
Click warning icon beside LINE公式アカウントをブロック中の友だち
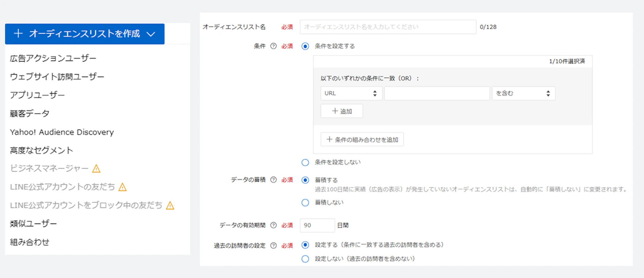pos(170,205)
